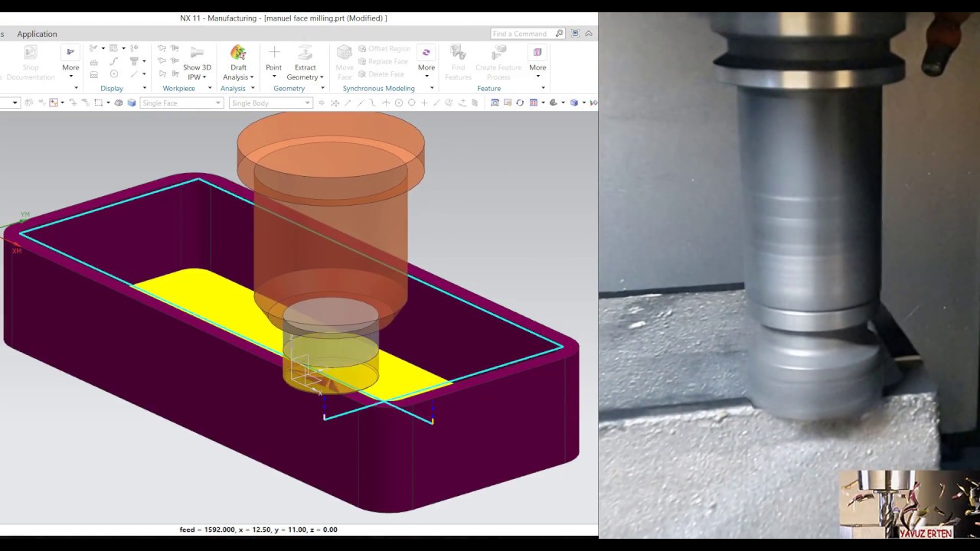Click the Show 3D IPW icon
The height and width of the screenshot is (551, 980).
tap(197, 51)
